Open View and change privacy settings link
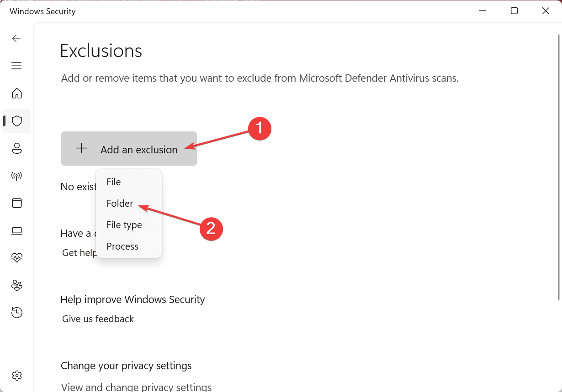 tap(136, 387)
